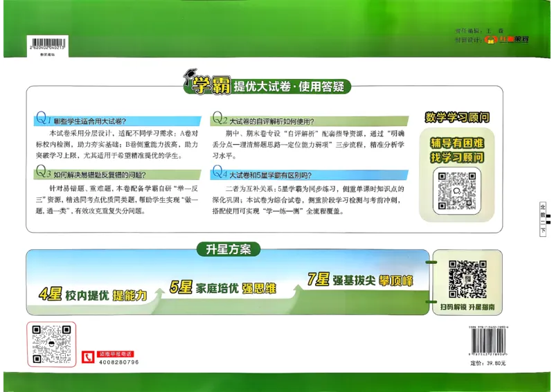This screenshot has width=554, height=392.
Task: Click the QR code under 找学习顾问
Action: pos(457,190)
